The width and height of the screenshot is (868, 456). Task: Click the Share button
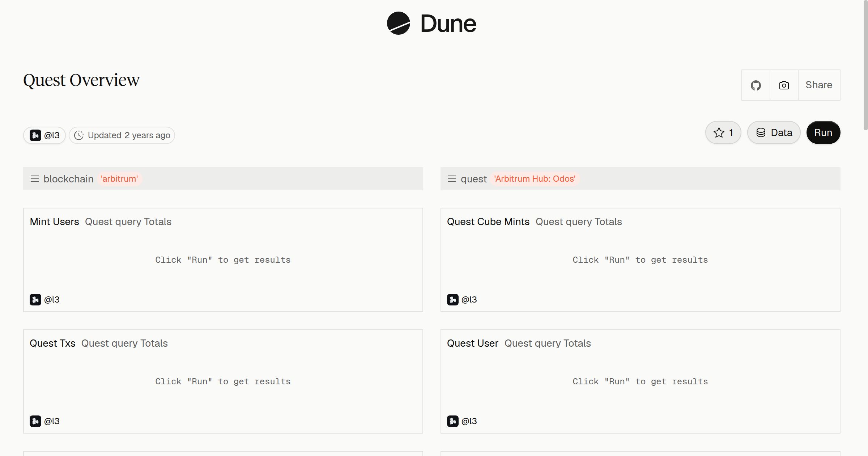(x=819, y=85)
